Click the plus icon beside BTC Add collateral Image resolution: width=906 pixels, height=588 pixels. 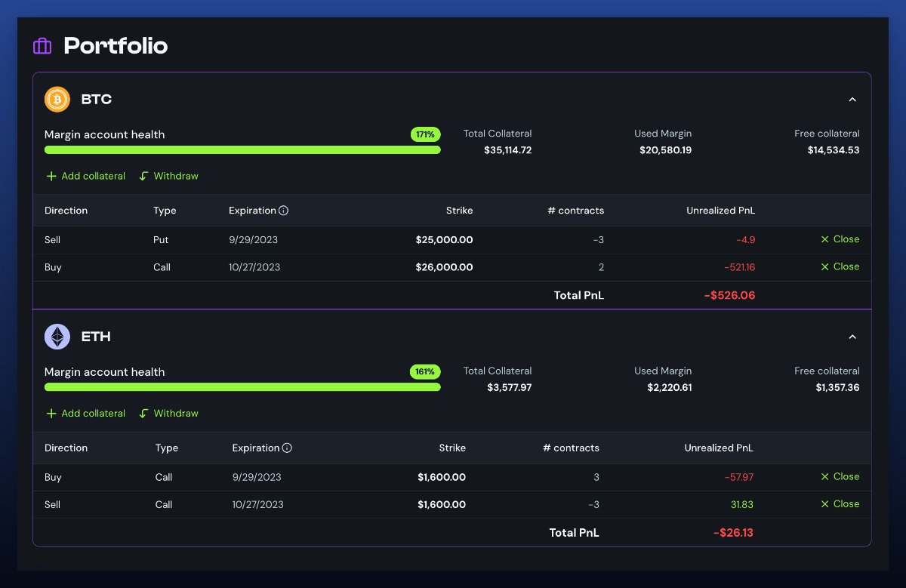click(x=51, y=176)
